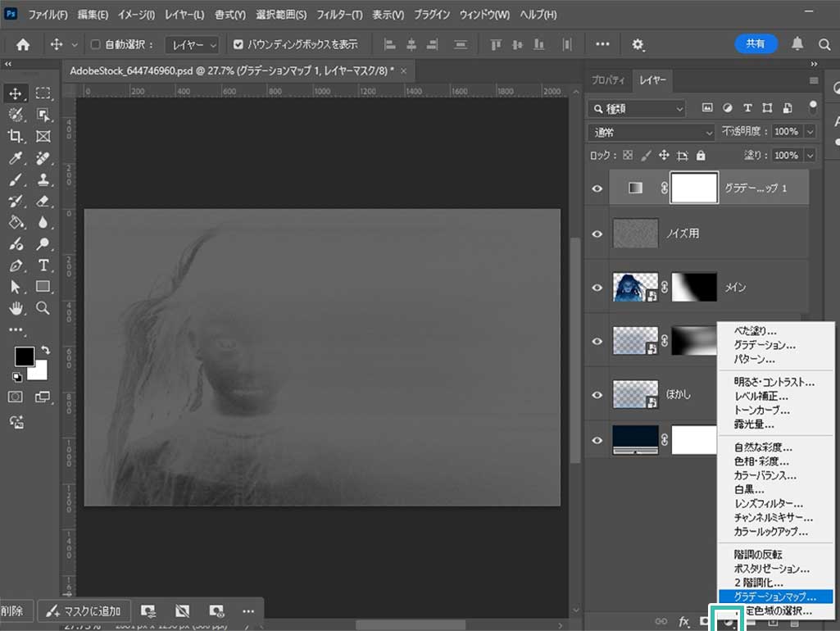The width and height of the screenshot is (840, 631).
Task: Click the layer style fx icon
Action: coord(684,621)
